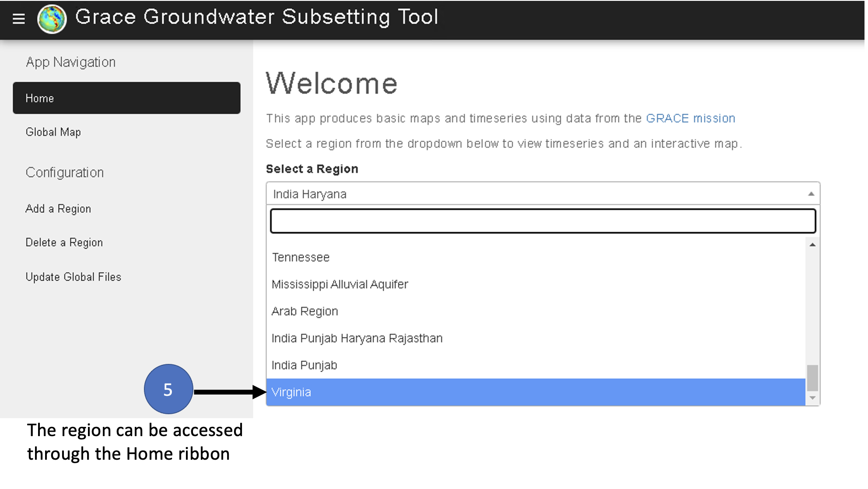The width and height of the screenshot is (868, 489).
Task: Click the Grace Groundwater Subsetting Tool title
Action: [x=257, y=17]
